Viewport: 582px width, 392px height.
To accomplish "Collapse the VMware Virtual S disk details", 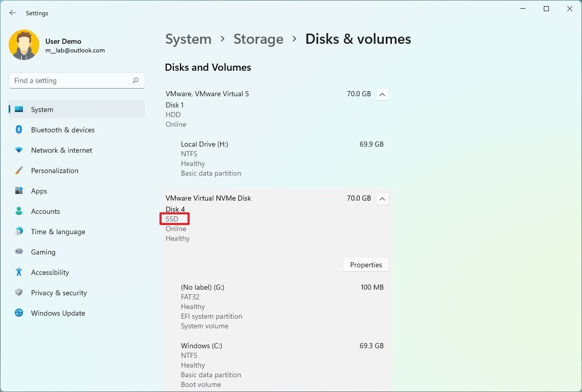I will pyautogui.click(x=382, y=94).
